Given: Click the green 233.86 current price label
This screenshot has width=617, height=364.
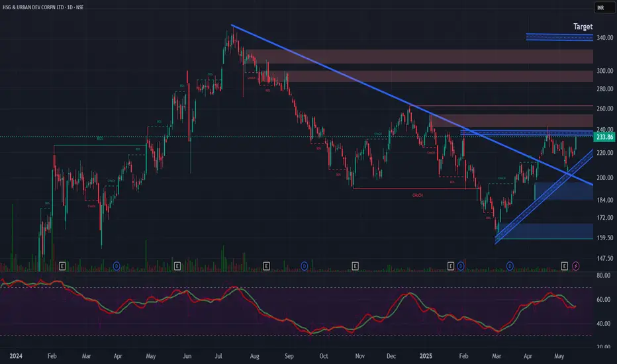Looking at the screenshot, I should pos(604,137).
